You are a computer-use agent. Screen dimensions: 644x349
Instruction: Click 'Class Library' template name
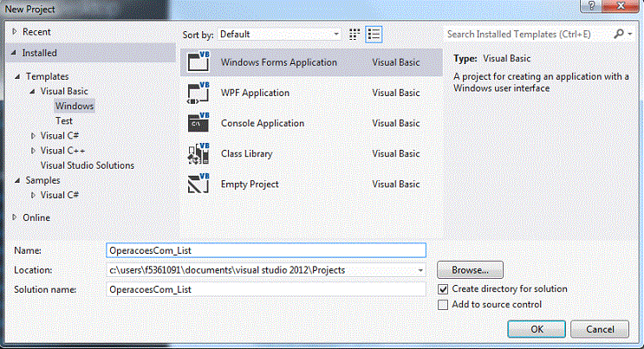(x=246, y=153)
